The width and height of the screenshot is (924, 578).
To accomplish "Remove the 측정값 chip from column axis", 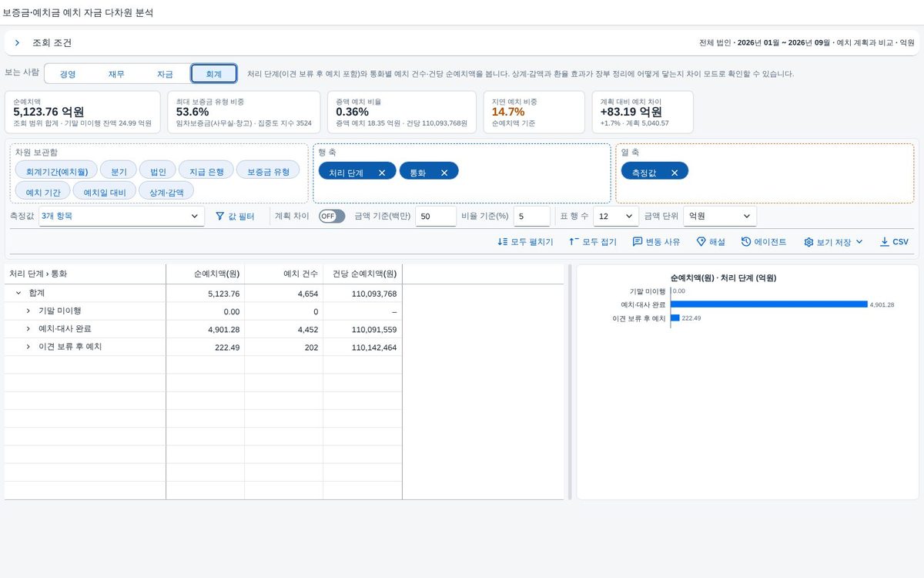I will click(675, 173).
